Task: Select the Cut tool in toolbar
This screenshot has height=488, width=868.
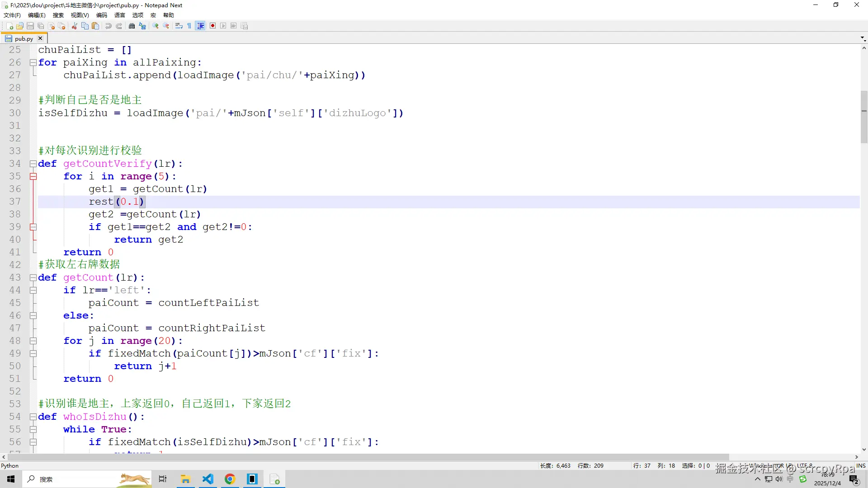Action: click(74, 26)
